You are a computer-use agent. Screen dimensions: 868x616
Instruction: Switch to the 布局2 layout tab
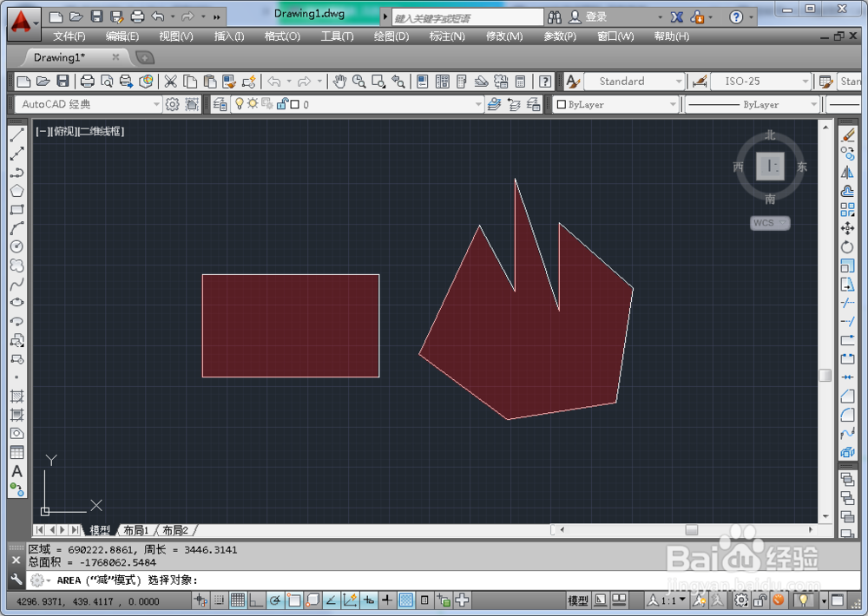point(175,530)
